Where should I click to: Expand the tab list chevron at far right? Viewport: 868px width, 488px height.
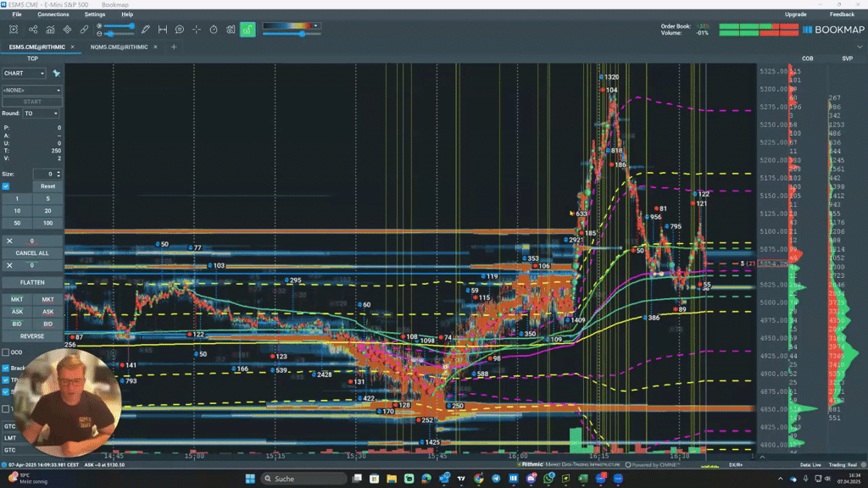tap(860, 47)
